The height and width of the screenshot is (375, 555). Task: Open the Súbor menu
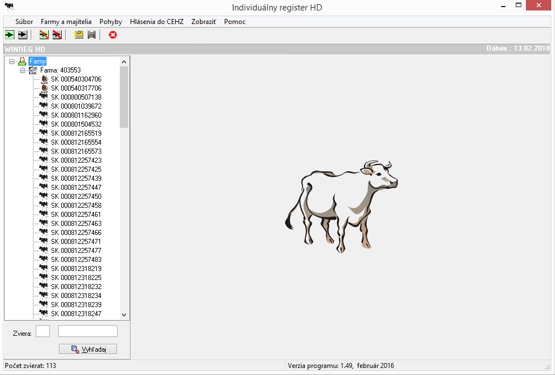point(24,22)
